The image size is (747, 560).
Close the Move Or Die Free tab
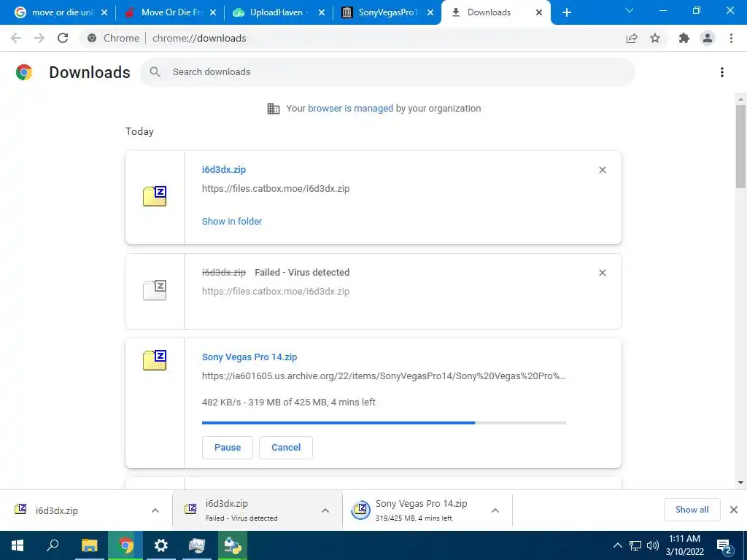click(213, 12)
